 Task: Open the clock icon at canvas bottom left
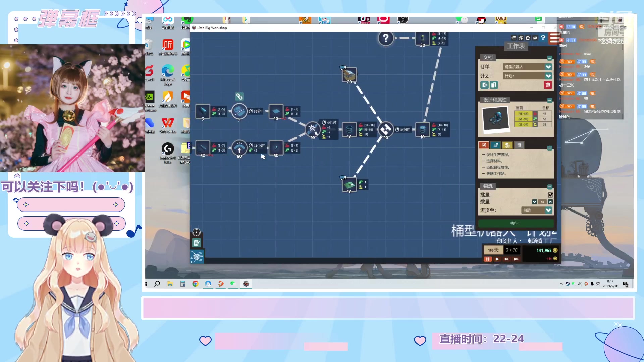(x=196, y=232)
